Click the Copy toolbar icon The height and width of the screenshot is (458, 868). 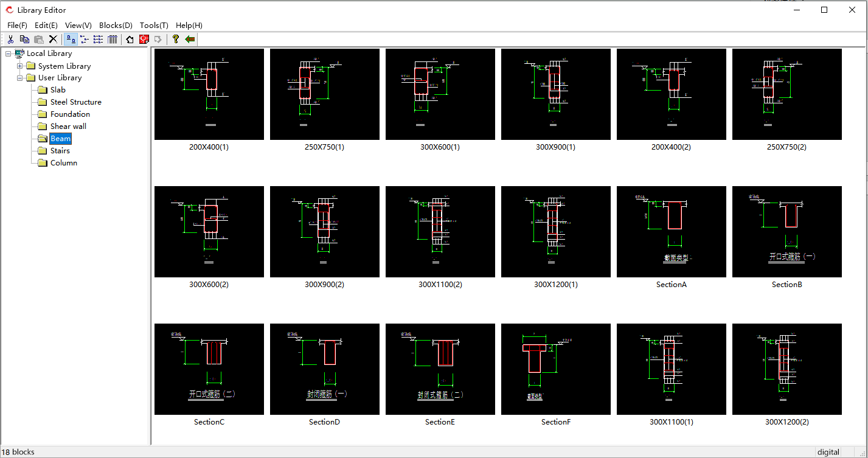25,39
